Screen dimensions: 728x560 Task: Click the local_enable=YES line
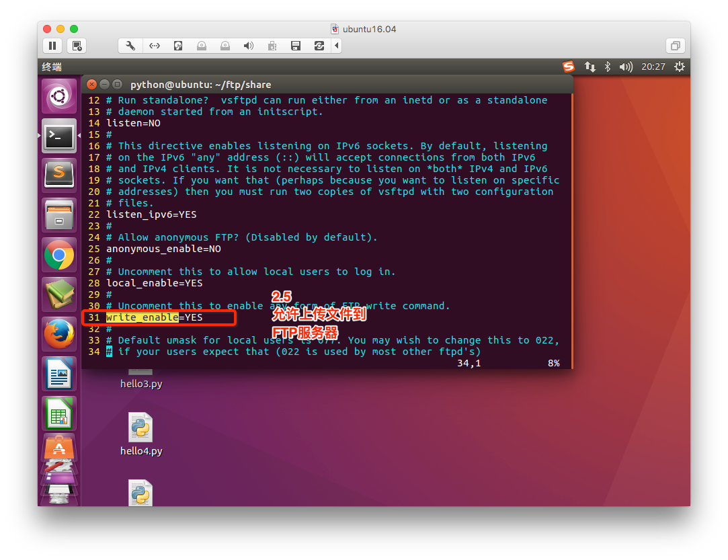click(154, 283)
